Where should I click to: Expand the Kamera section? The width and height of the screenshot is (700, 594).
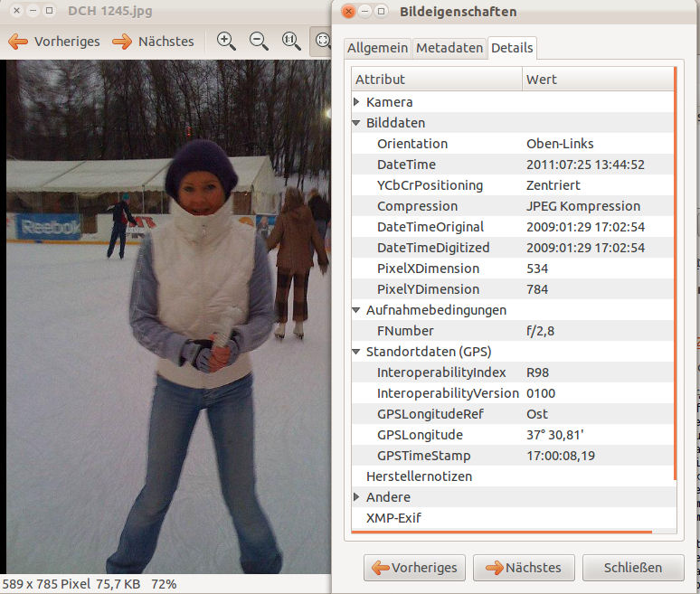[x=356, y=102]
